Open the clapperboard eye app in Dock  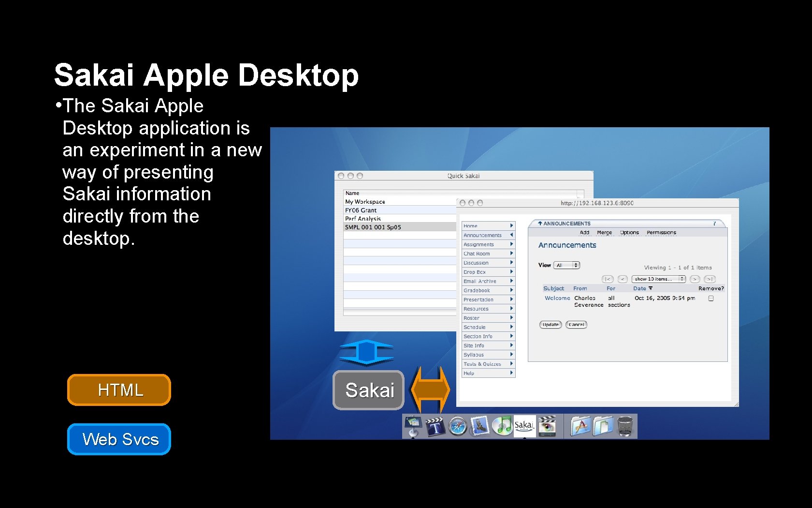pyautogui.click(x=548, y=426)
